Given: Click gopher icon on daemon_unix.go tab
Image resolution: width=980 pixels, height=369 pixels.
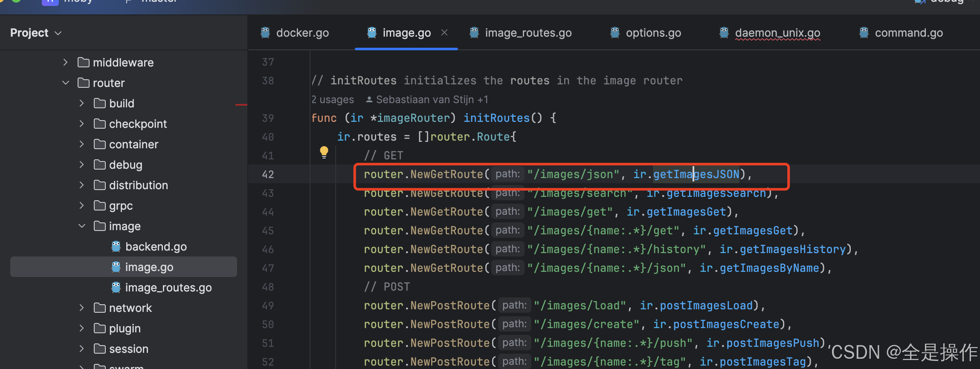Looking at the screenshot, I should click(x=724, y=33).
